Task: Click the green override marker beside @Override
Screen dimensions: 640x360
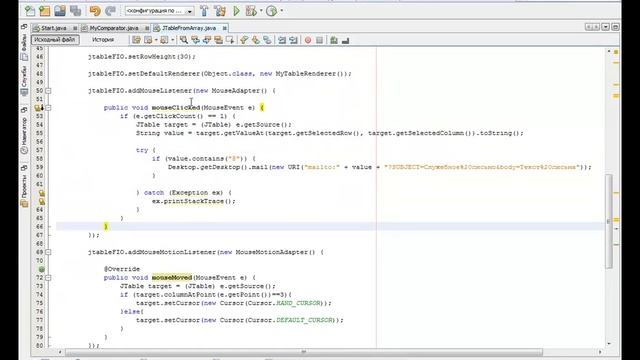Action: click(42, 269)
